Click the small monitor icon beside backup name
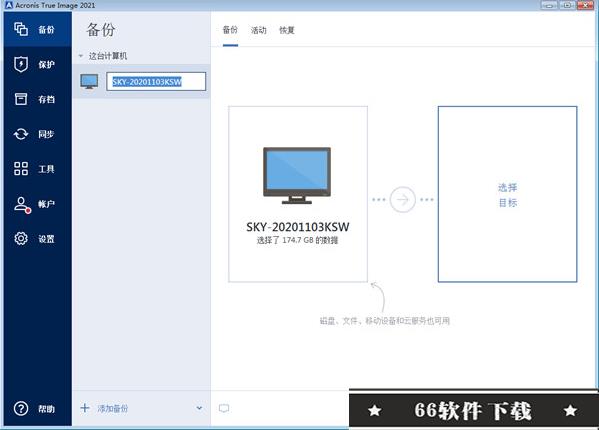Screen dimensions: 599x430 (x=89, y=81)
